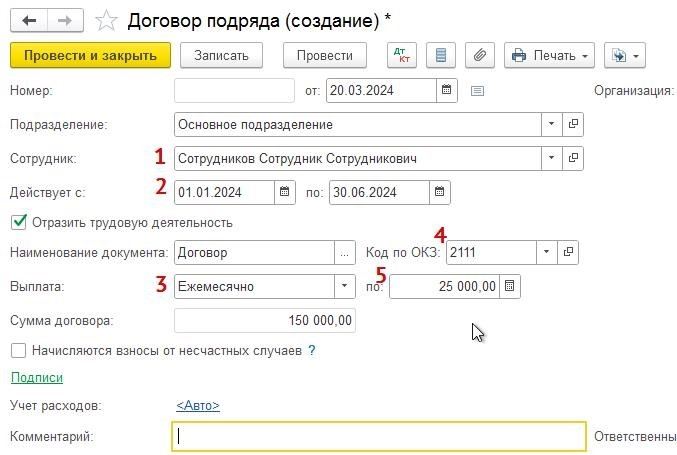
Task: Open the Код по ОКЗ item with its open icon
Action: [x=568, y=252]
